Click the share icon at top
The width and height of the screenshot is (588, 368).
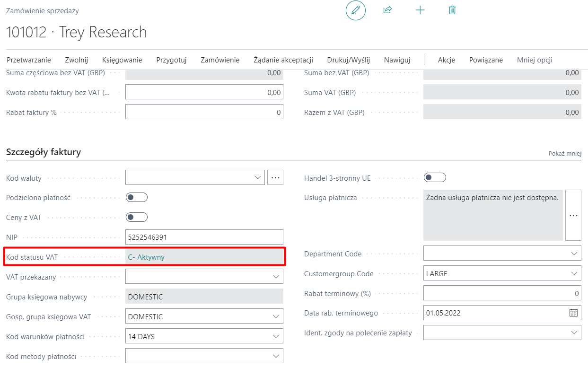pos(387,10)
